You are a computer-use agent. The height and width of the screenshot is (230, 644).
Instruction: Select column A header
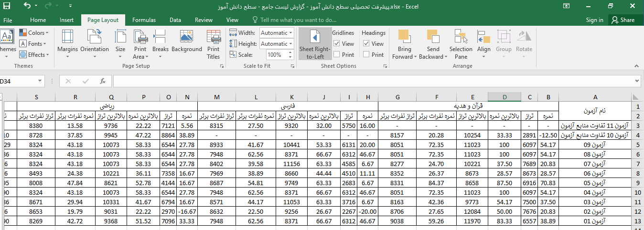596,97
